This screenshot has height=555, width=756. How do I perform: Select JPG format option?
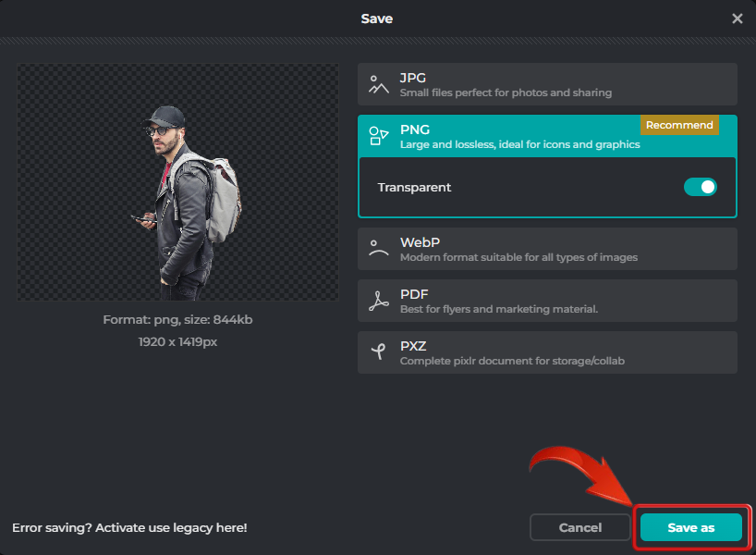point(547,84)
